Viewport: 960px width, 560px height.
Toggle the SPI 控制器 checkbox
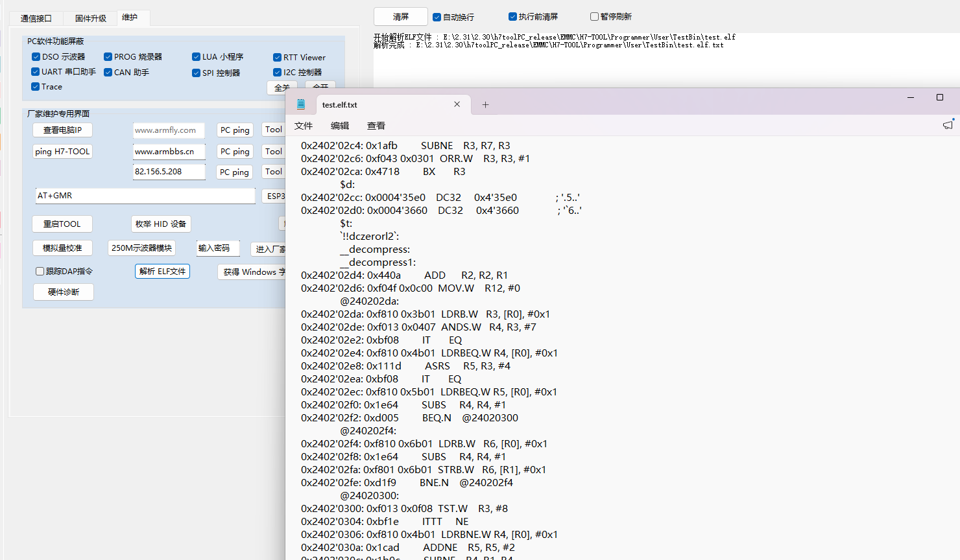point(196,73)
